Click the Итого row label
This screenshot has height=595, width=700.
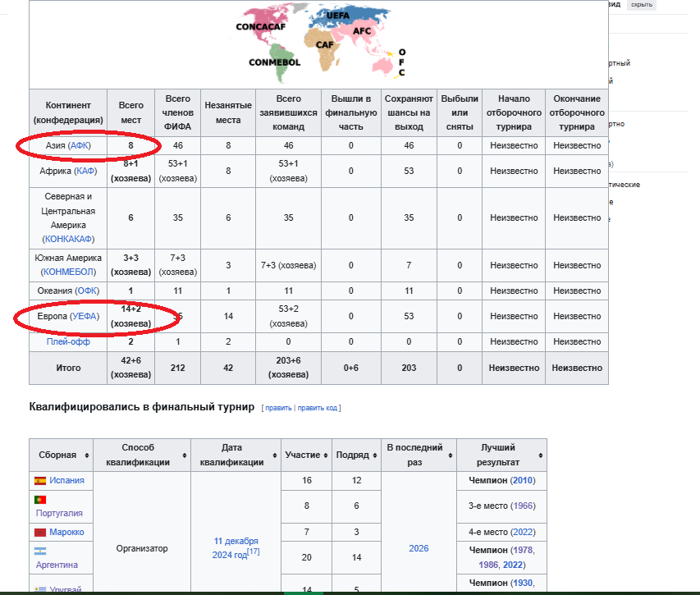pos(68,368)
